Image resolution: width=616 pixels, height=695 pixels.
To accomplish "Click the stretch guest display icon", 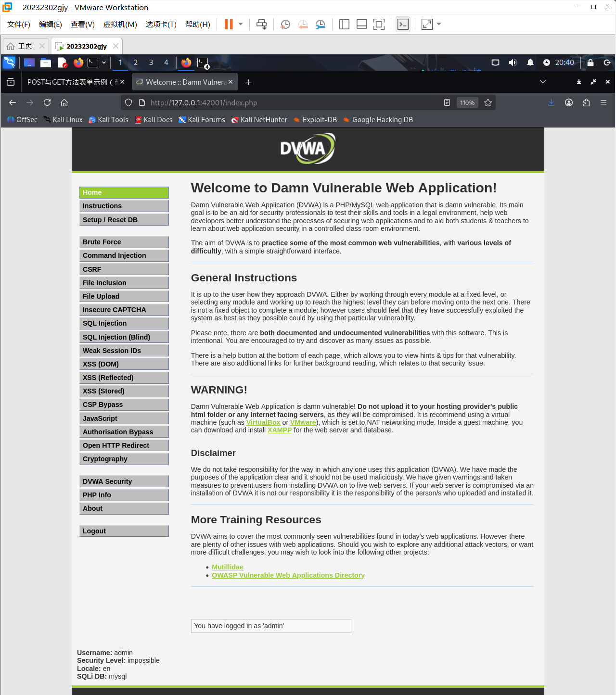I will (427, 25).
